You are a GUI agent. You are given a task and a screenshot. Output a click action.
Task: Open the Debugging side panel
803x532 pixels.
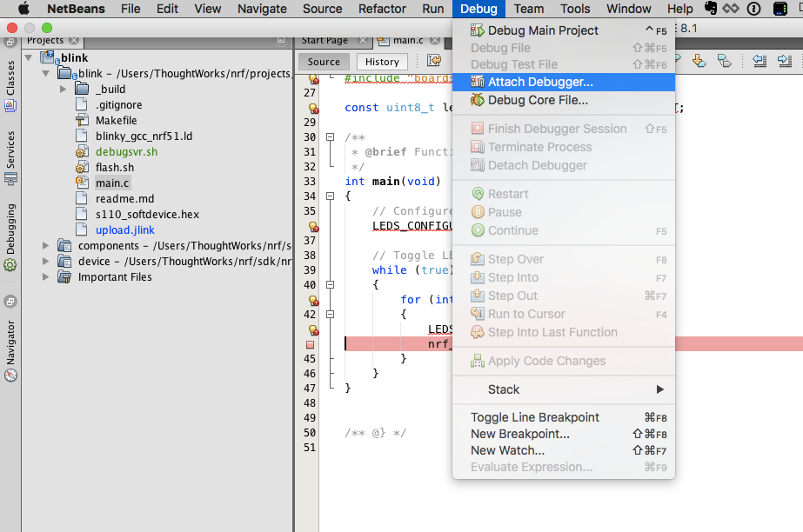10,236
